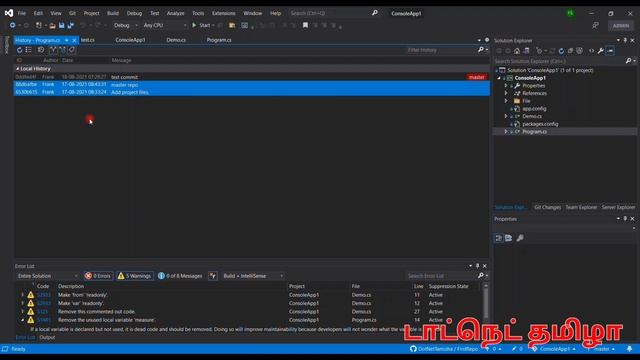640x360 pixels.
Task: Click the Visual Studio search magnifier icon
Action: click(375, 13)
